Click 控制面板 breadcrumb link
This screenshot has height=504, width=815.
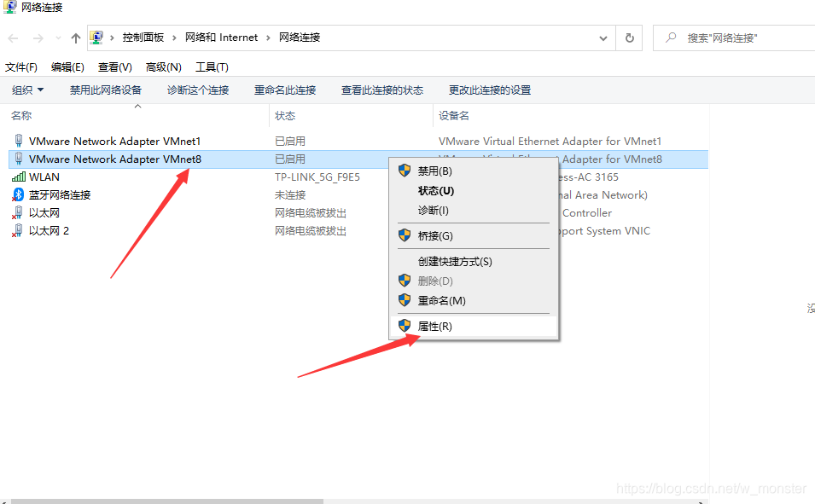point(143,38)
